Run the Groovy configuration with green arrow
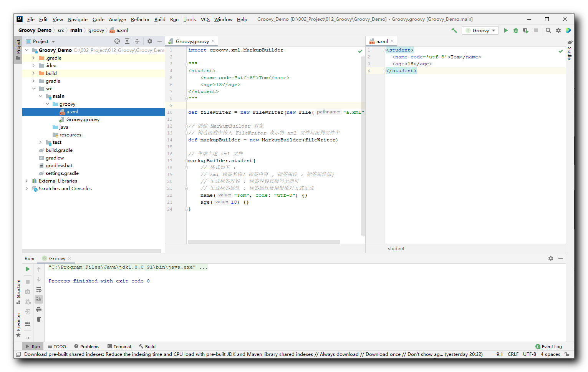 coord(506,30)
